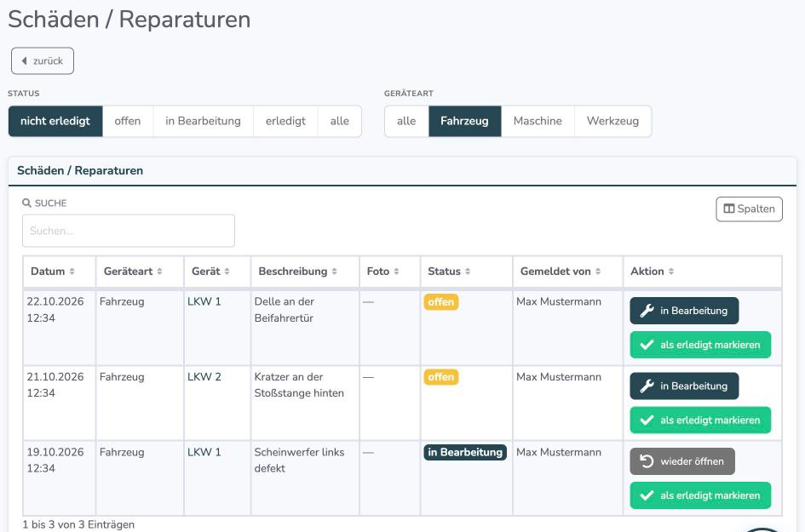Select the Werkzeug device type filter

(613, 121)
